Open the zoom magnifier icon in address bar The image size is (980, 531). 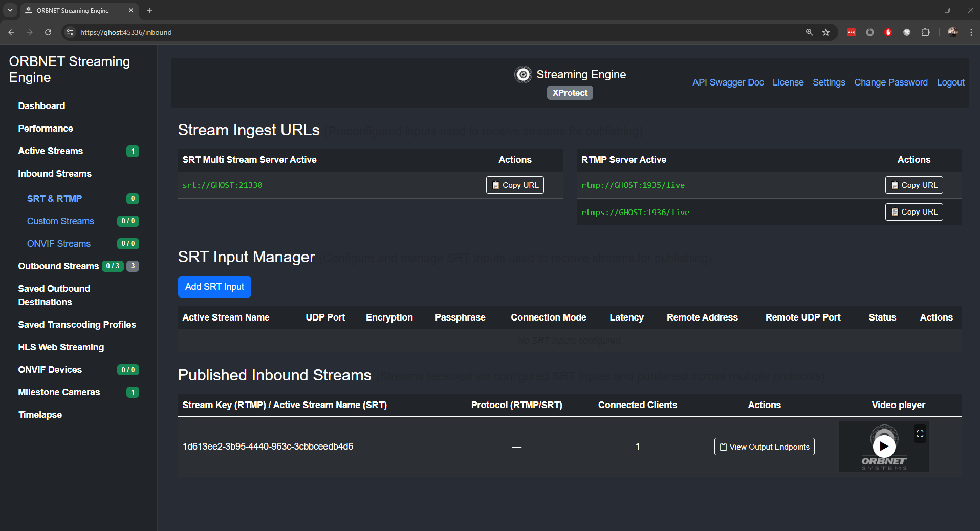pos(809,32)
